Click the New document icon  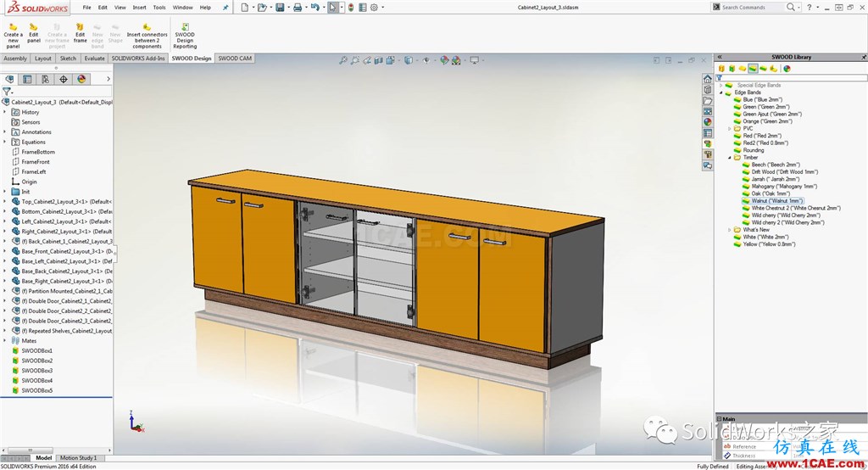point(244,7)
